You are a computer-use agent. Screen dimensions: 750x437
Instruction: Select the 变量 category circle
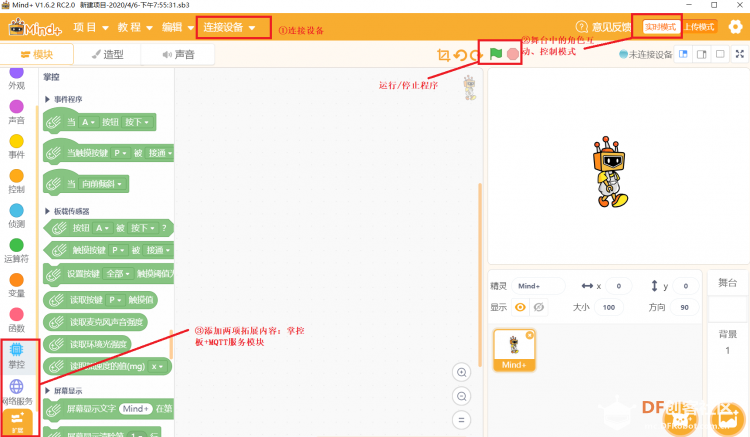[x=16, y=280]
